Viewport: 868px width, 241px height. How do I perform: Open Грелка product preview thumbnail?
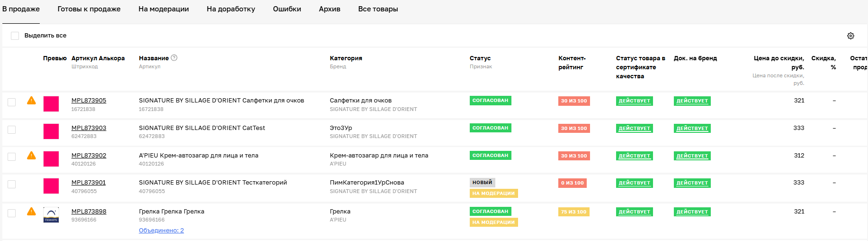tap(51, 215)
